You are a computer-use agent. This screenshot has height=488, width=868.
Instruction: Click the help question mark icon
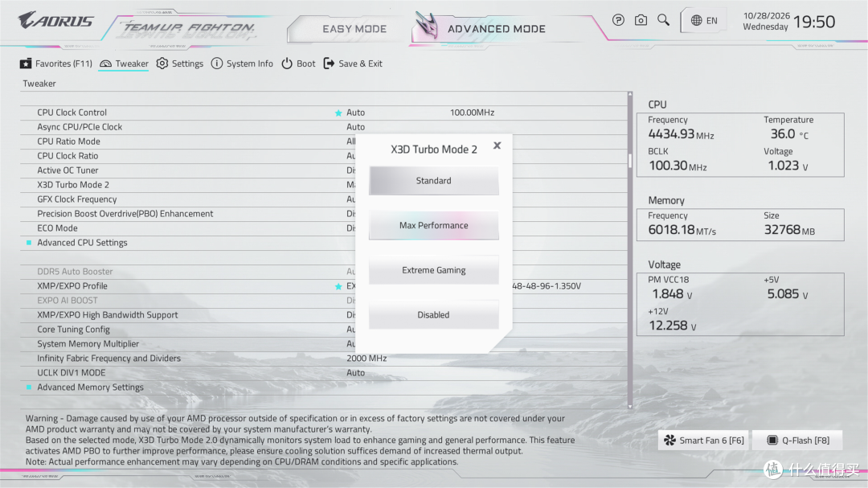tap(618, 20)
